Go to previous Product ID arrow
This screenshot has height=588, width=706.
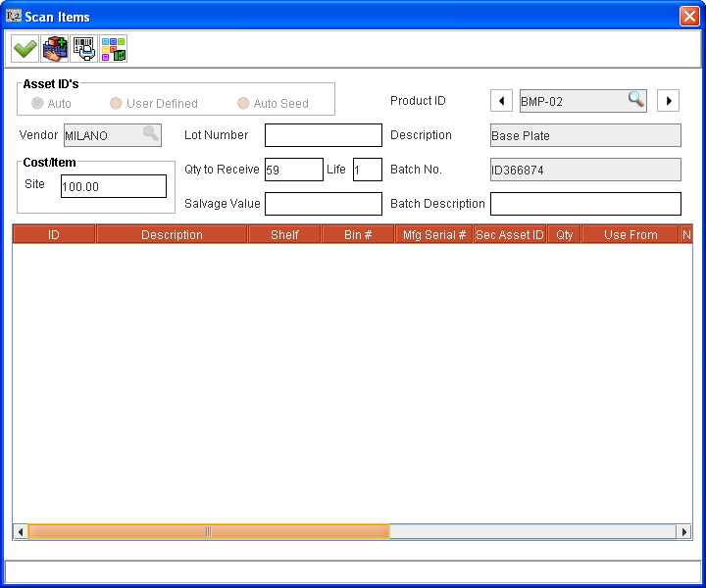(x=501, y=101)
